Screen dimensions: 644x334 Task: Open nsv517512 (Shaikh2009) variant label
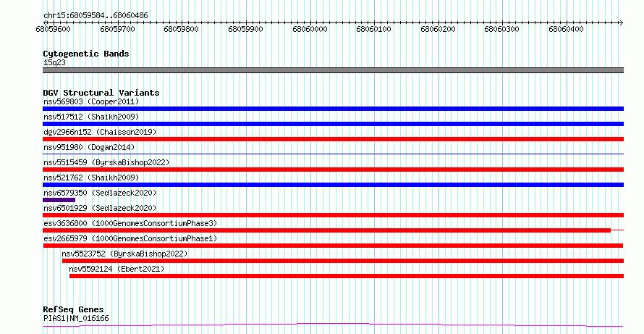tap(91, 117)
